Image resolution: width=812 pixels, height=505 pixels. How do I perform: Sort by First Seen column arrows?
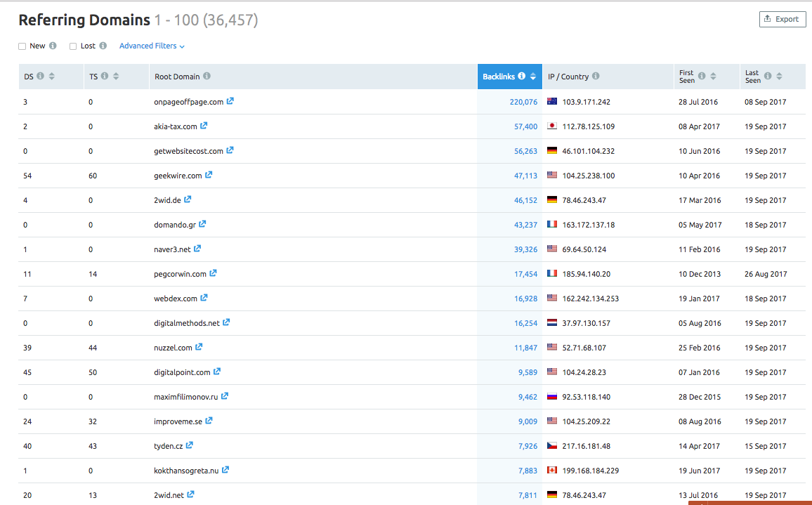tap(713, 76)
